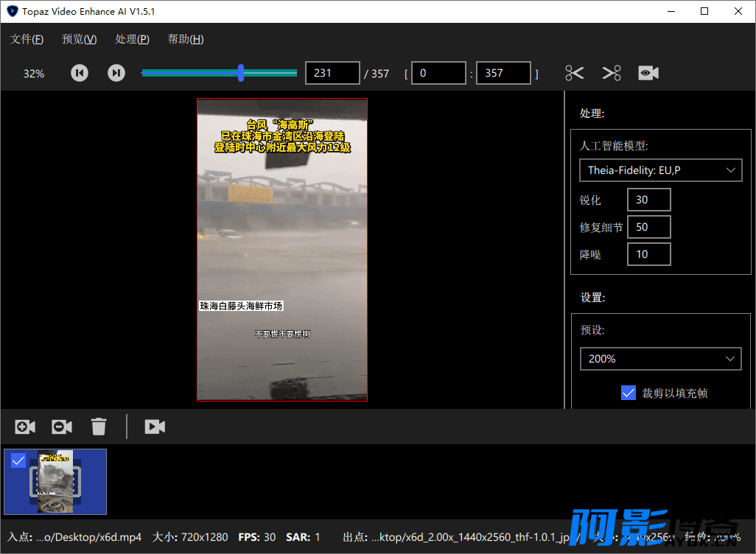Open the Theia-Fidelity AI model dropdown

click(x=660, y=170)
